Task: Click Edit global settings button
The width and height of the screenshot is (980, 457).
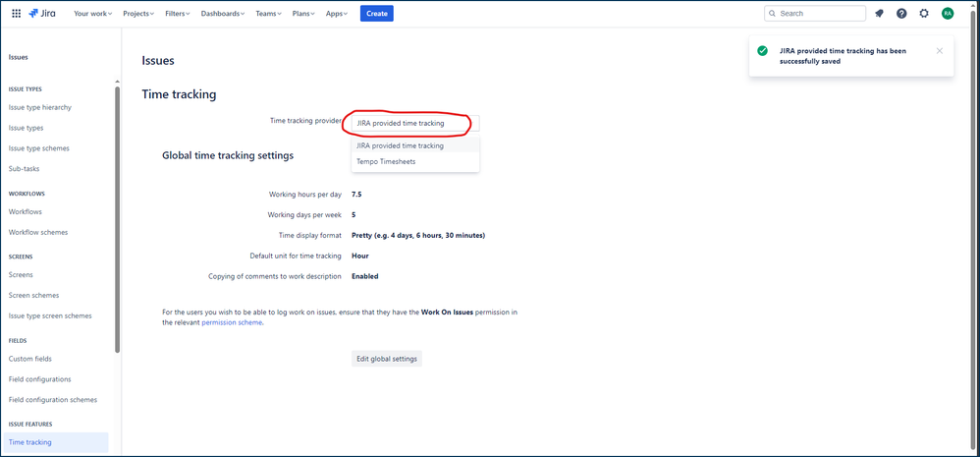Action: point(387,359)
